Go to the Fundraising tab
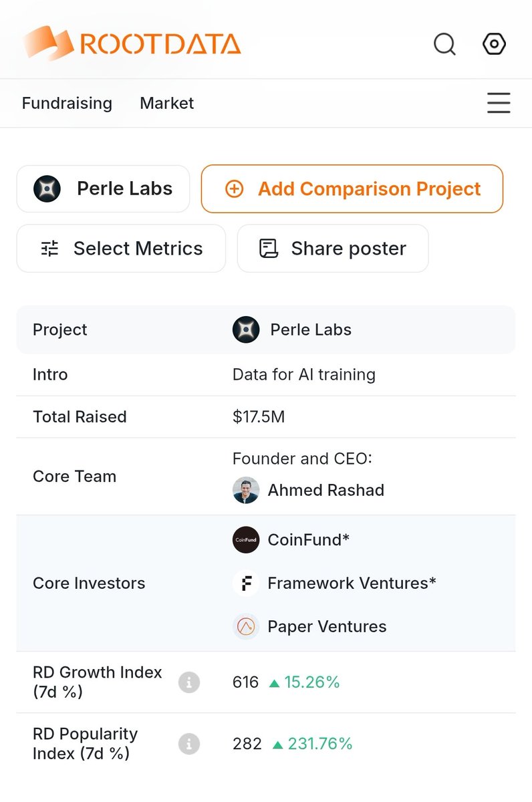Image resolution: width=532 pixels, height=802 pixels. coord(67,103)
